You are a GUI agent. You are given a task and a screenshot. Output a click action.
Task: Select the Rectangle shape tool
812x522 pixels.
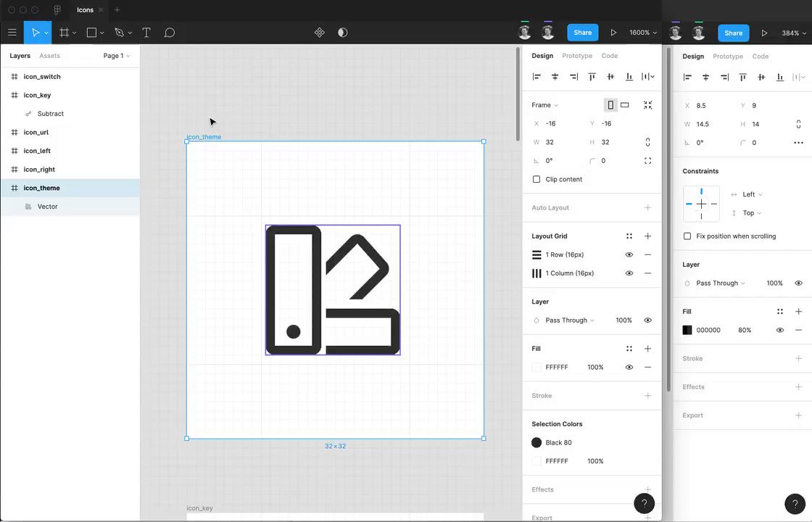(91, 33)
